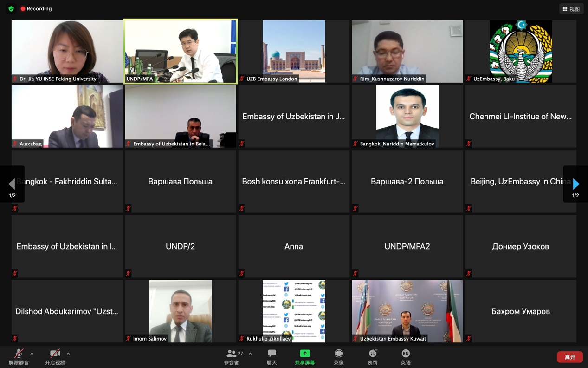Click the red Recording indicator
Screen dimensions: 588x368
tap(36, 9)
